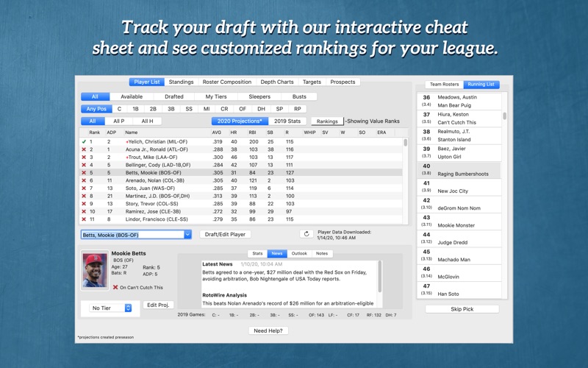
Task: Select Story, Trevor (COL-SS) row
Action: point(241,204)
